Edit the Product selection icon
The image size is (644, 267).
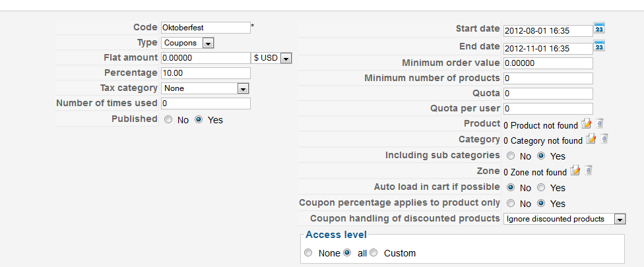coord(586,124)
